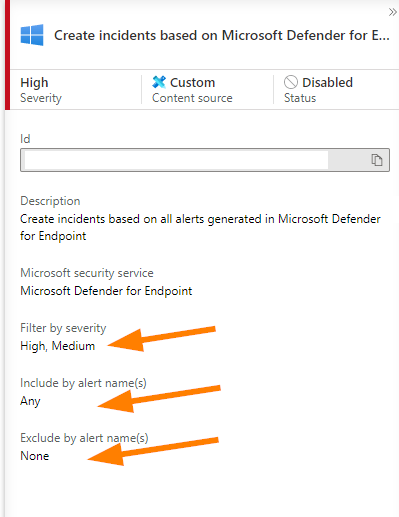Image resolution: width=399 pixels, height=517 pixels.
Task: Copy the rule Id to clipboard
Action: click(377, 160)
